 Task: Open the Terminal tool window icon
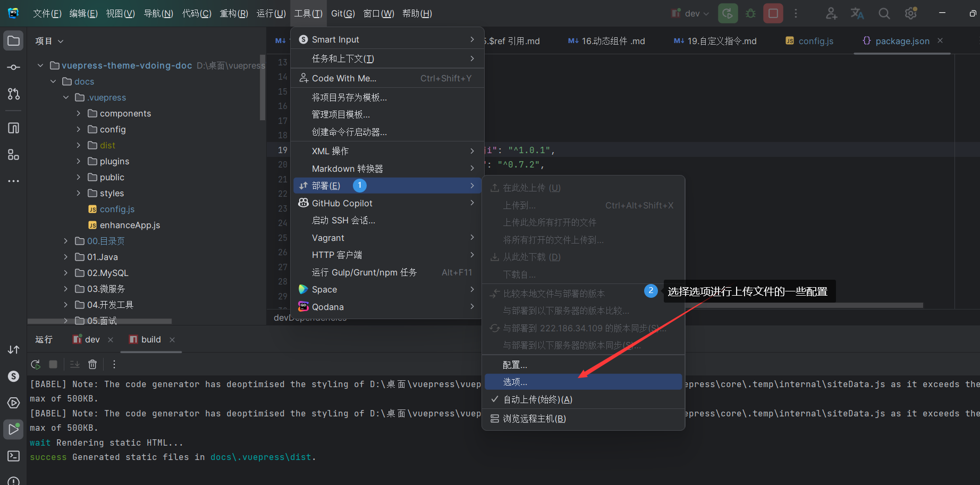(14, 456)
